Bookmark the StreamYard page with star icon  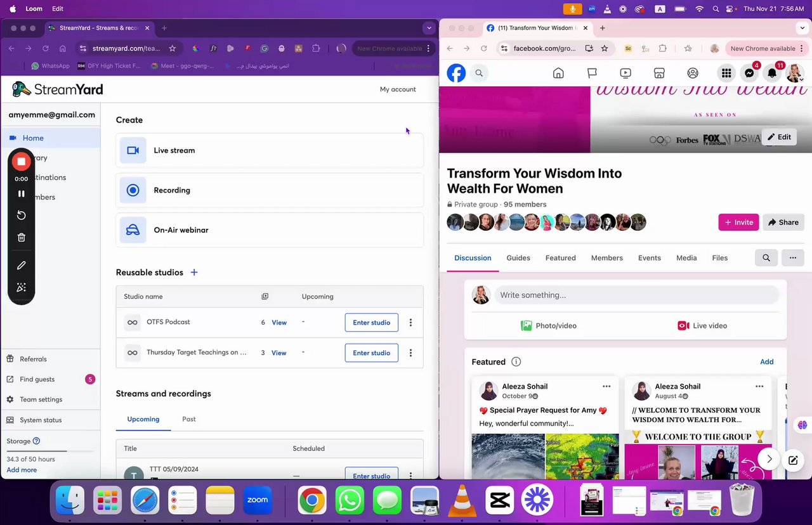point(172,48)
